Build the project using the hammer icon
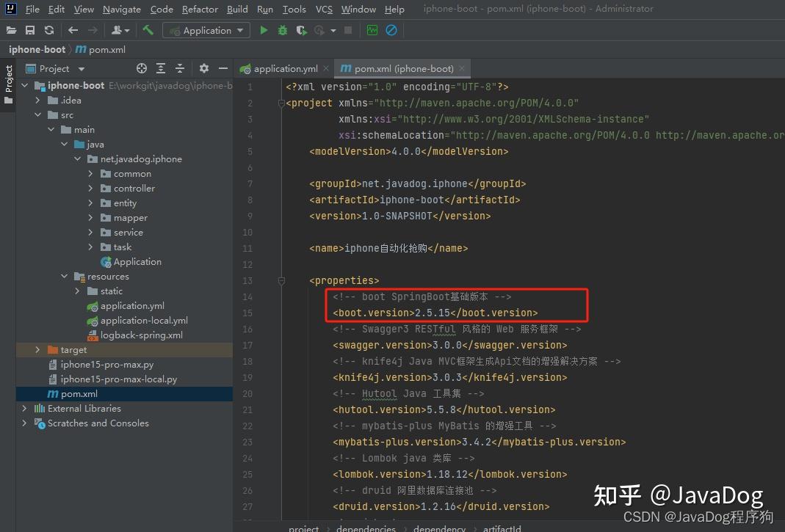The image size is (785, 532). [x=146, y=30]
